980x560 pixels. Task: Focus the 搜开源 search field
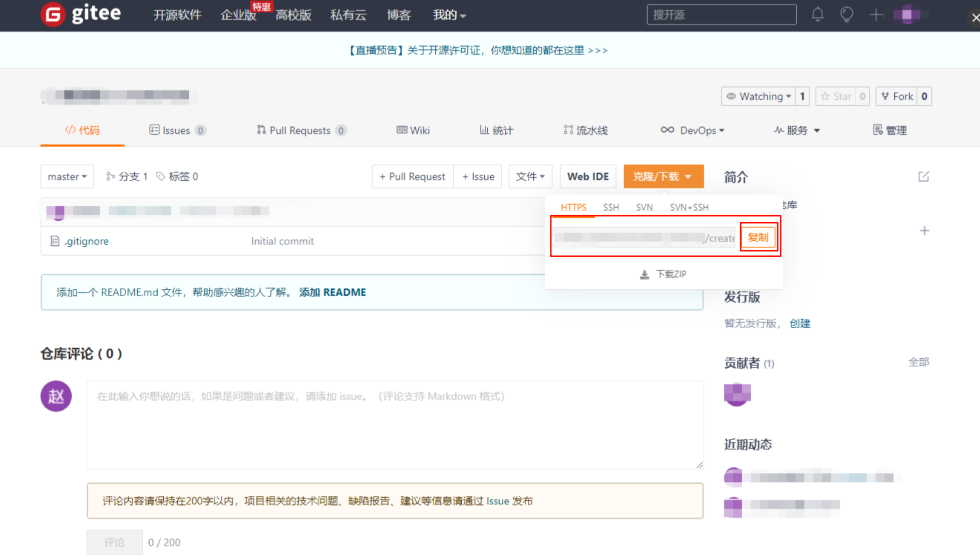pos(721,15)
